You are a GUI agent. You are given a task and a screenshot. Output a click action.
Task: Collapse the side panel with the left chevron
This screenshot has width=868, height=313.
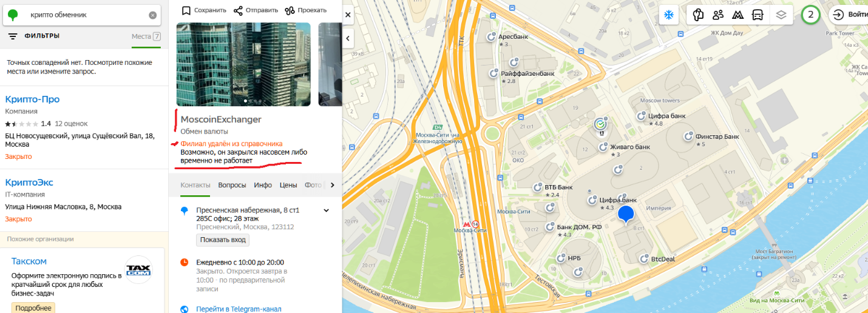[x=348, y=38]
